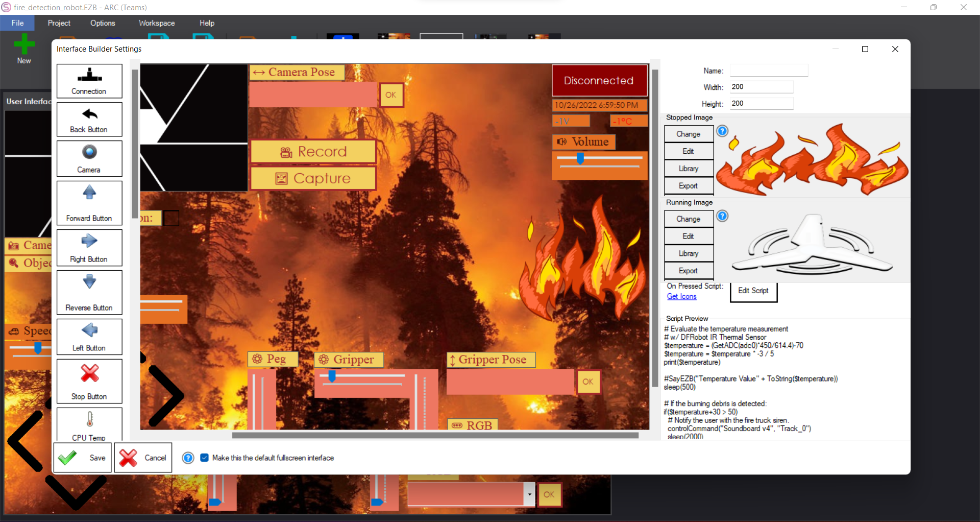The image size is (980, 522).
Task: Follow the Get Icons link
Action: click(x=681, y=296)
